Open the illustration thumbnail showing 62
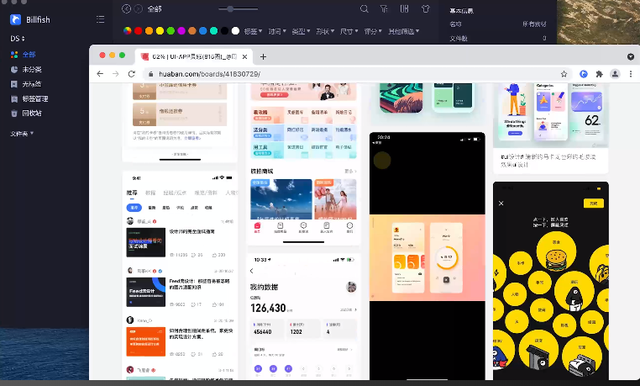The height and width of the screenshot is (386, 640). coord(551,115)
